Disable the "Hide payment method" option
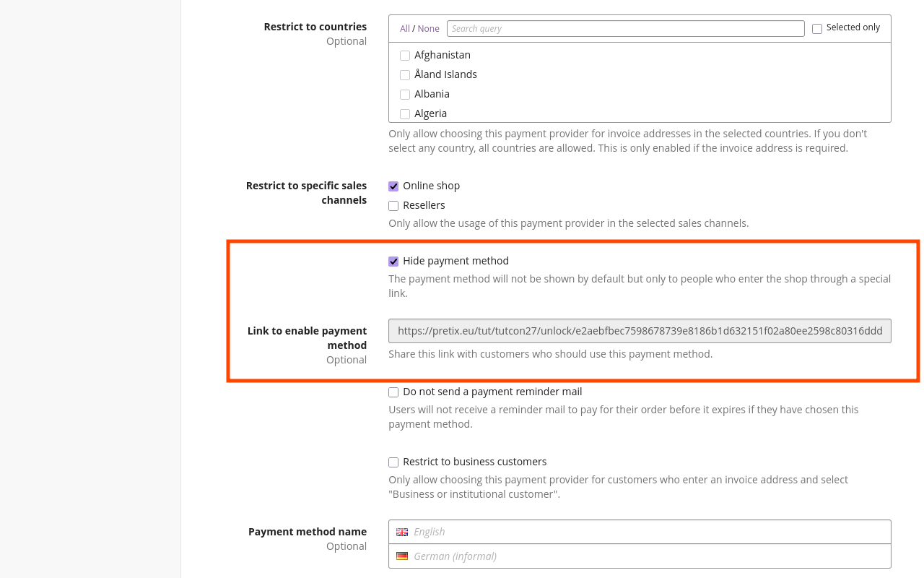This screenshot has width=924, height=578. point(393,261)
